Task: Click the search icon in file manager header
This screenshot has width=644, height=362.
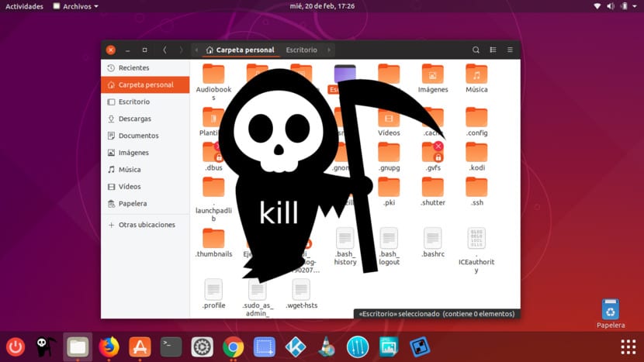Action: click(476, 50)
